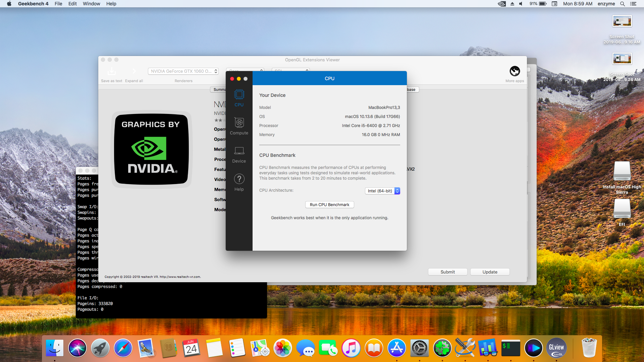Click the Renderers tab in OpenGL viewer

183,81
